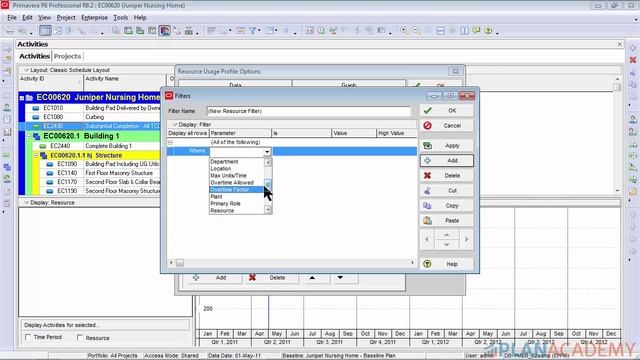Click the project folder icon beside EC00620
The width and height of the screenshot is (640, 360).
tap(29, 98)
